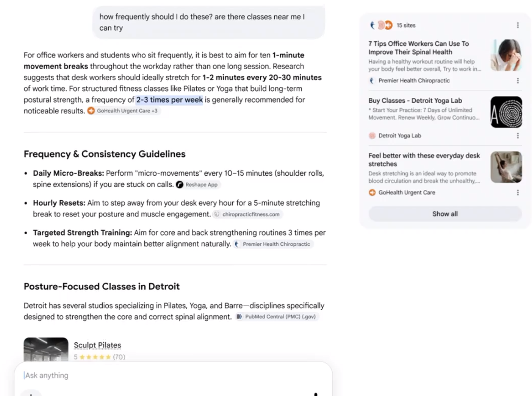Click the Sculpt Pilates studio thumbnail

tap(46, 349)
